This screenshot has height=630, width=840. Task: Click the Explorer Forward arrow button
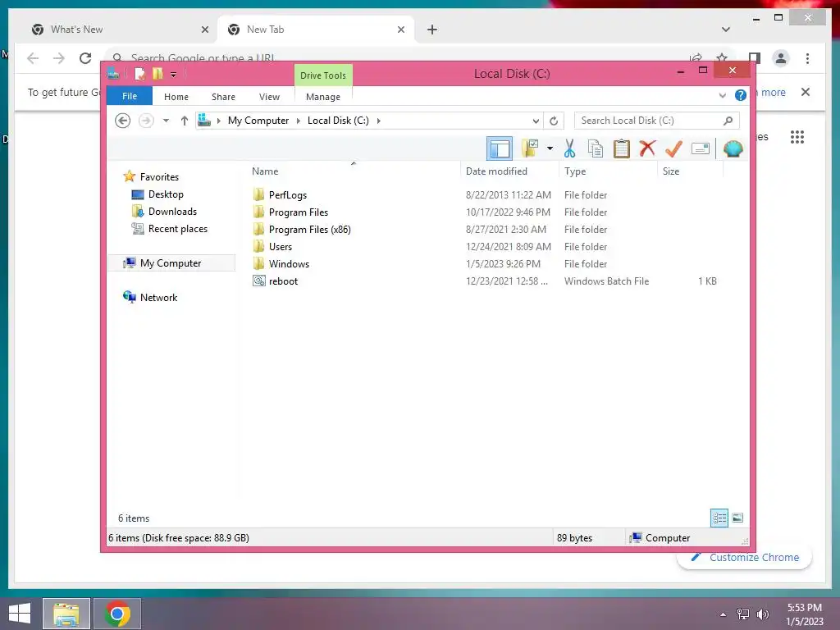146,121
